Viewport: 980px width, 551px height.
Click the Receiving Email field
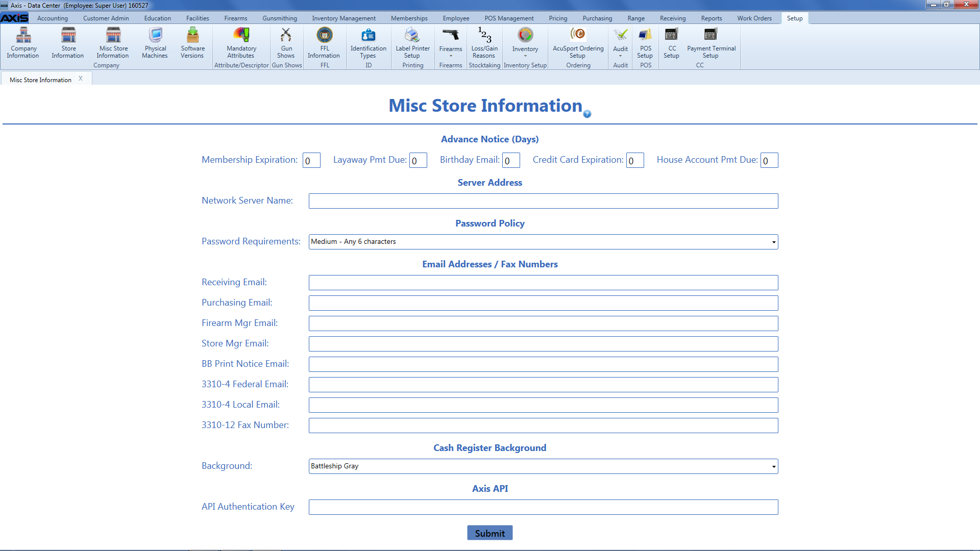(x=544, y=283)
